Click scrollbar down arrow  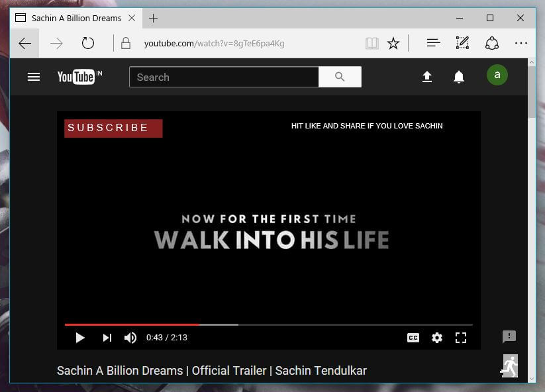pyautogui.click(x=532, y=379)
